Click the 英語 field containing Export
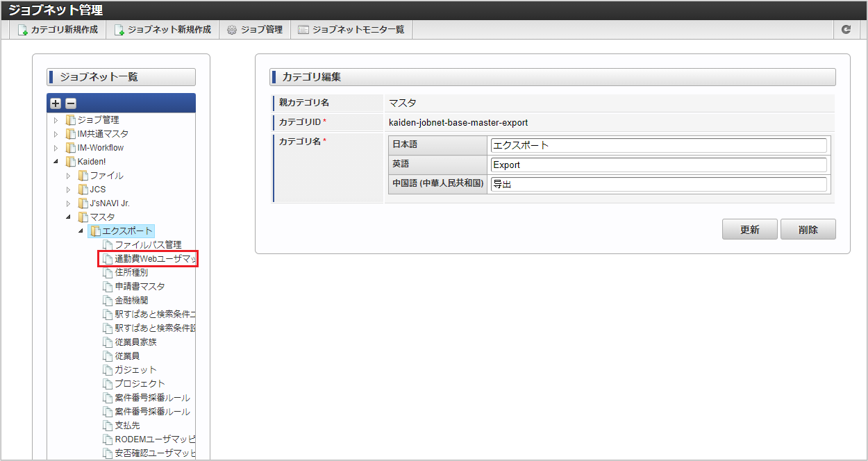This screenshot has height=461, width=868. [x=658, y=165]
